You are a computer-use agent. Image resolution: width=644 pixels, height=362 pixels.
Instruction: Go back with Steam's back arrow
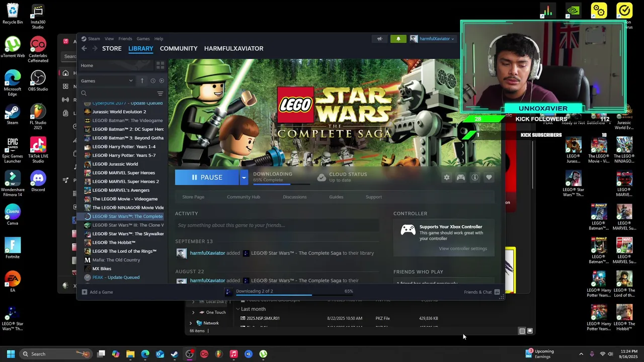point(84,48)
